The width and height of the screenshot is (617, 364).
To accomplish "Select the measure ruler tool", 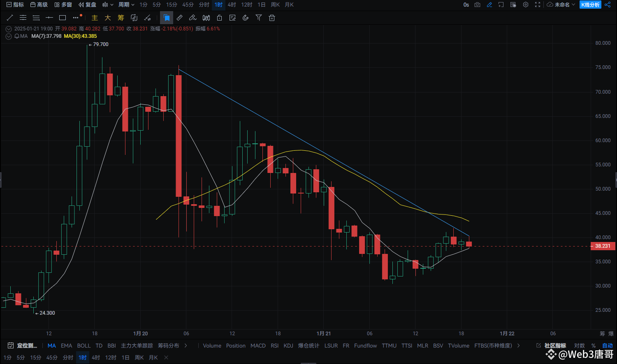I will point(179,18).
